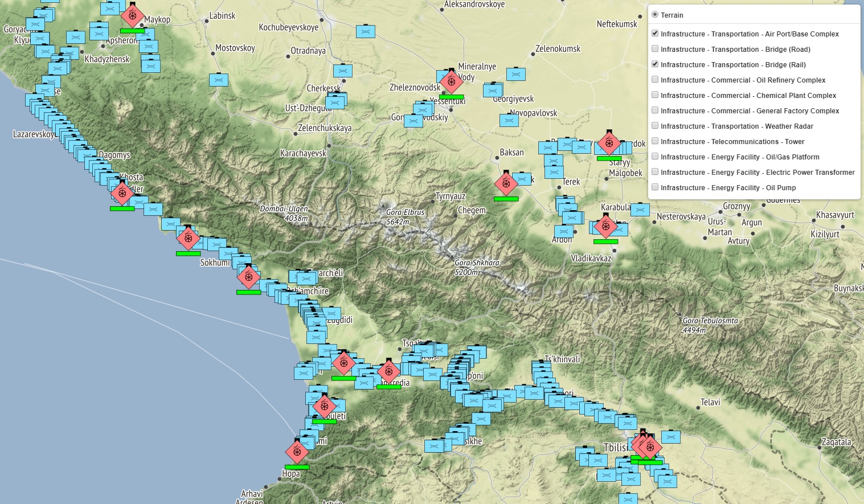This screenshot has height=504, width=864.
Task: Click Kizilyurt town label
Action: [825, 234]
